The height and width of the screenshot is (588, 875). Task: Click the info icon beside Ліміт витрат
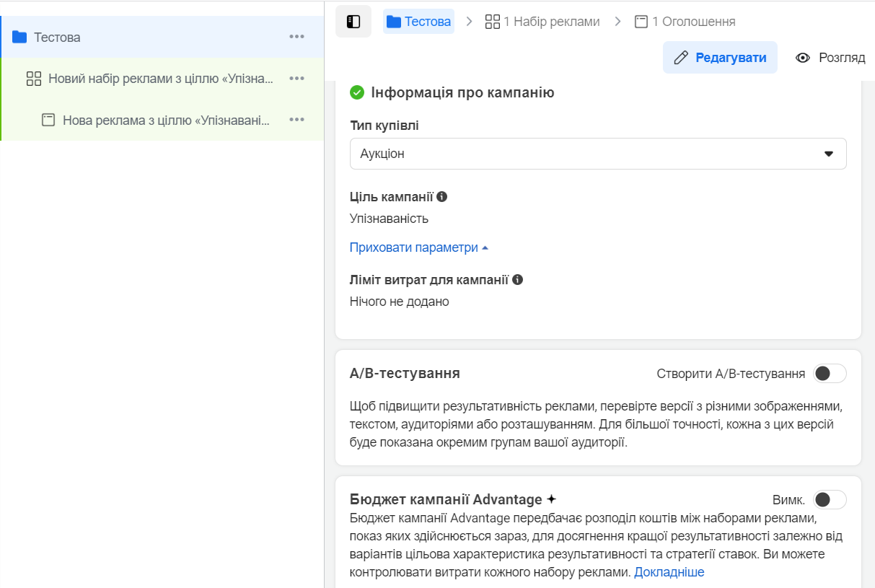point(519,278)
